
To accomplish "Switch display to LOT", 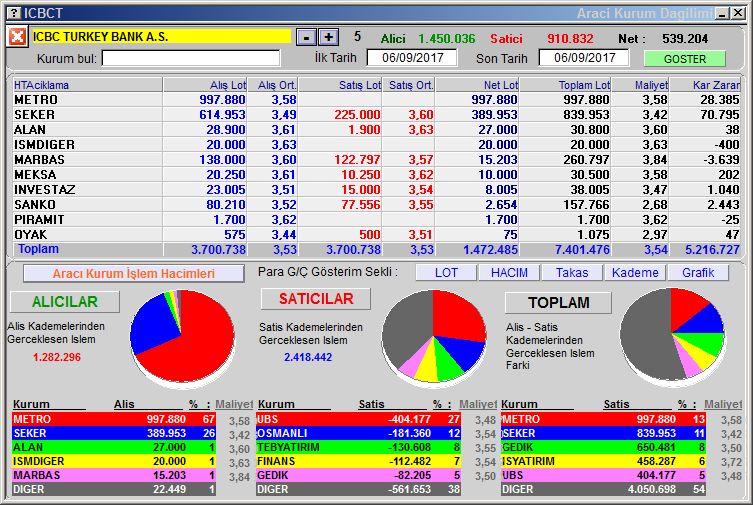I will (446, 273).
